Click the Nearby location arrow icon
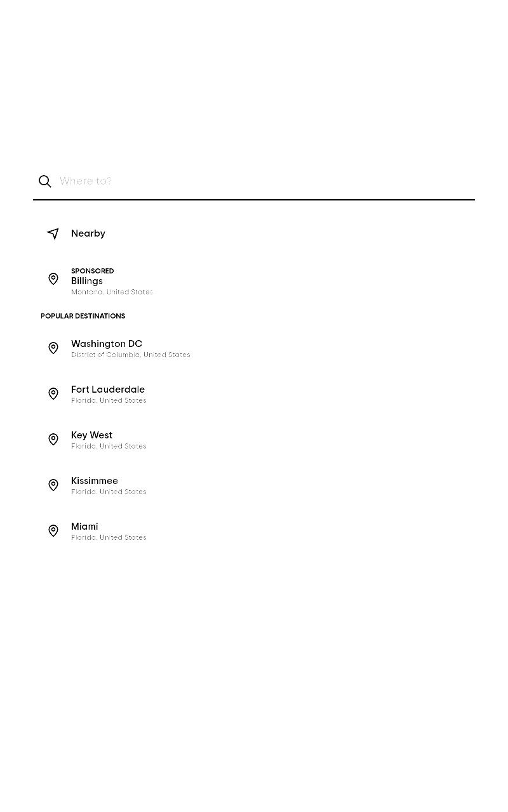The height and width of the screenshot is (812, 508). (x=53, y=233)
